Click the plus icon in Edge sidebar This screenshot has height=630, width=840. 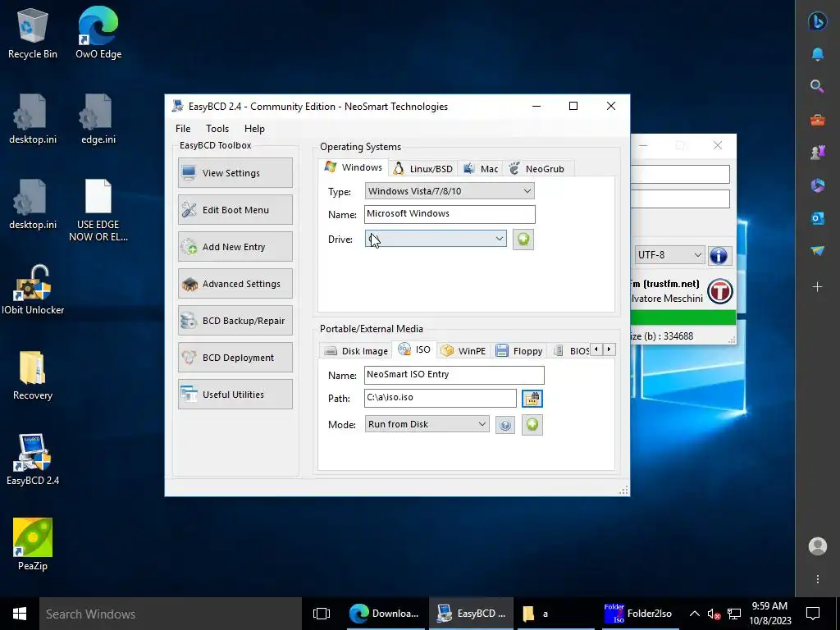[x=818, y=287]
